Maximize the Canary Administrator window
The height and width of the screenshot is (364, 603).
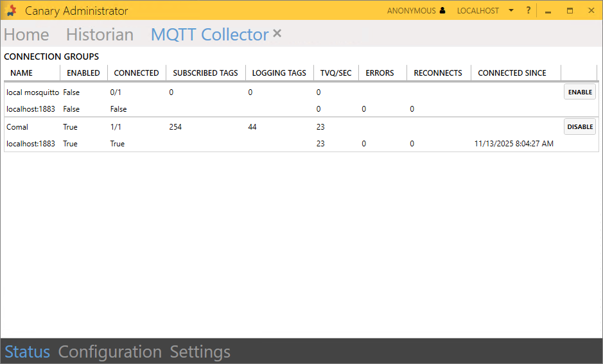pyautogui.click(x=570, y=11)
